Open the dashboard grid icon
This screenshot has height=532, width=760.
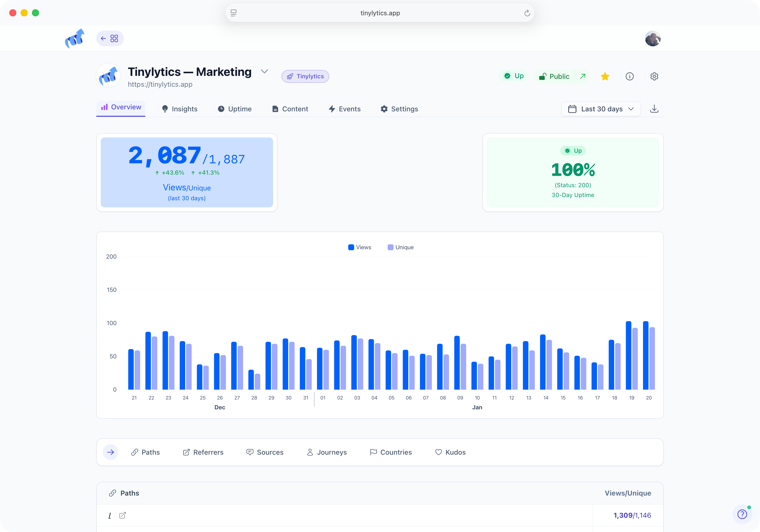(114, 38)
